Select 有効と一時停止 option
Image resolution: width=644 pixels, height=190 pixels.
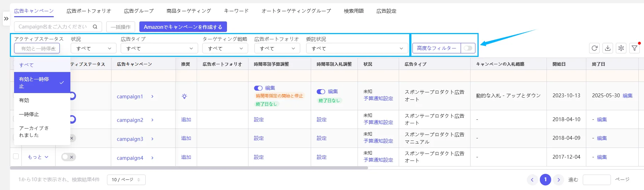click(42, 83)
